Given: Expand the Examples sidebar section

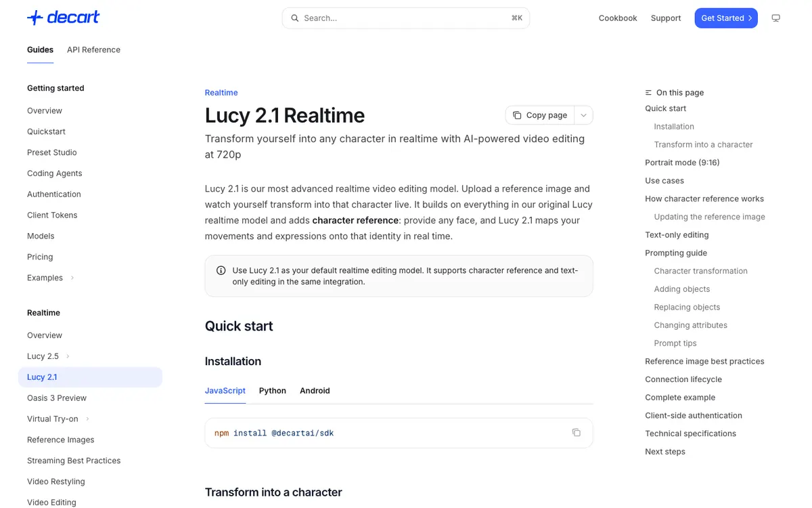Looking at the screenshot, I should point(72,278).
